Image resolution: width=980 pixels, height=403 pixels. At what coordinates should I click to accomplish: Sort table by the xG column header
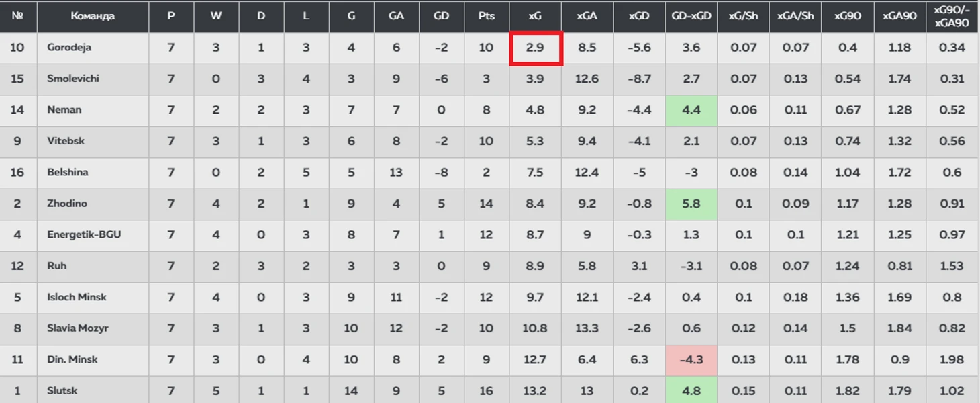535,16
